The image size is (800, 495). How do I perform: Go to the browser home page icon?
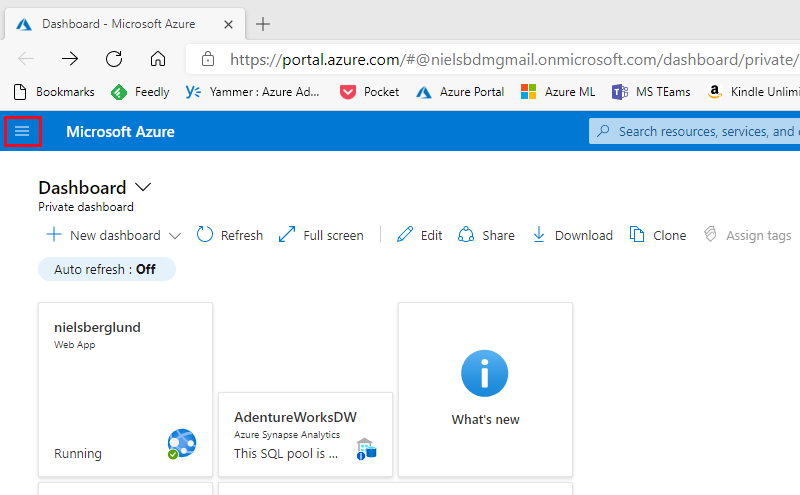coord(158,59)
